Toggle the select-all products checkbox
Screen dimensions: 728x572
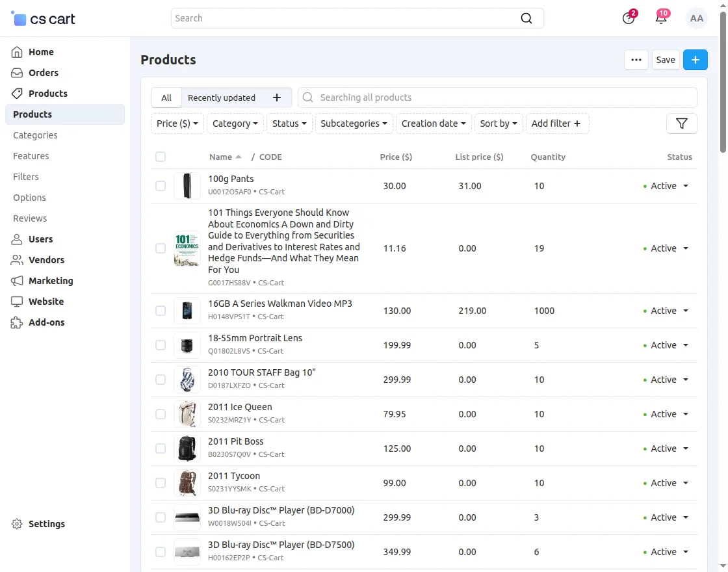coord(160,157)
